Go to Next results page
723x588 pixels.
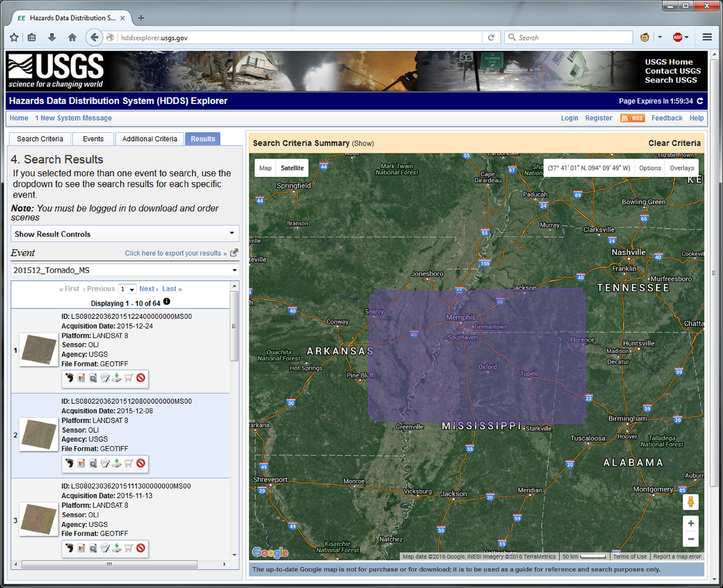pos(149,289)
